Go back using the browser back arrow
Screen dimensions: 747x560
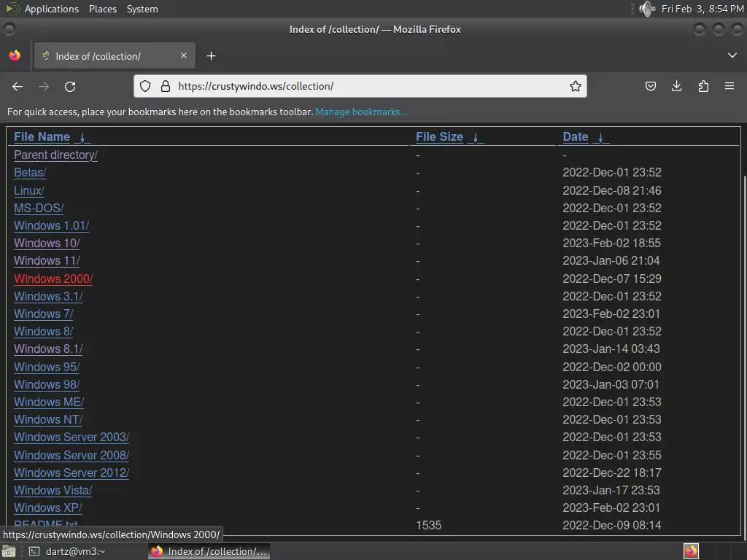[18, 86]
